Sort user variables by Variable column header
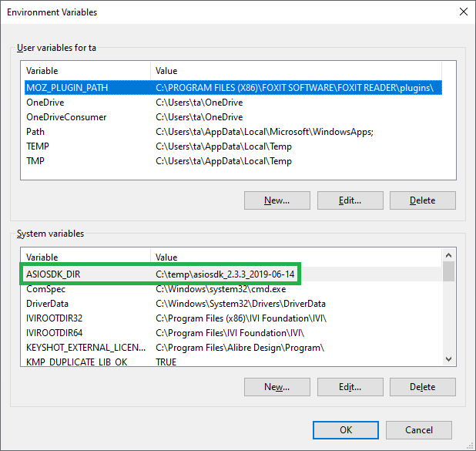This screenshot has height=451, width=476. 85,71
